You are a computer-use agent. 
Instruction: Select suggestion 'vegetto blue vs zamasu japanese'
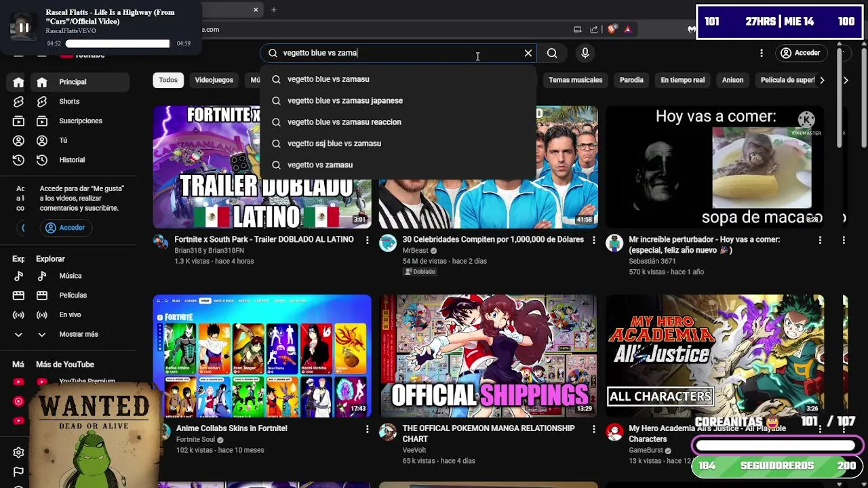click(x=398, y=100)
